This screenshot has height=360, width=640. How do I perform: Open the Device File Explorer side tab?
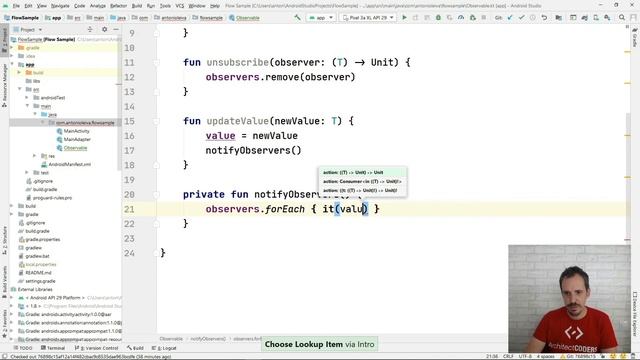[635, 313]
